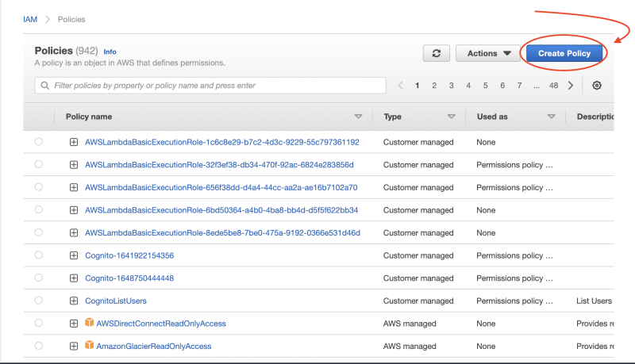The height and width of the screenshot is (364, 635).
Task: Go to page 3 of policies
Action: [451, 86]
